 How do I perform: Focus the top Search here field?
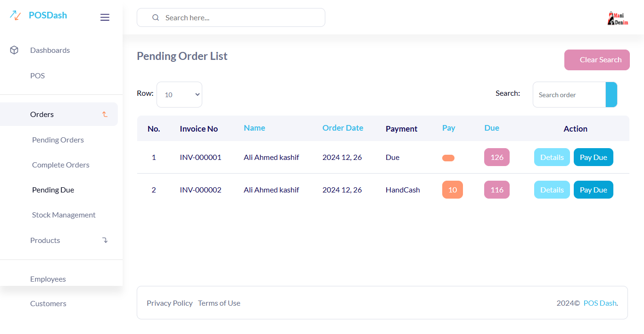pyautogui.click(x=231, y=17)
